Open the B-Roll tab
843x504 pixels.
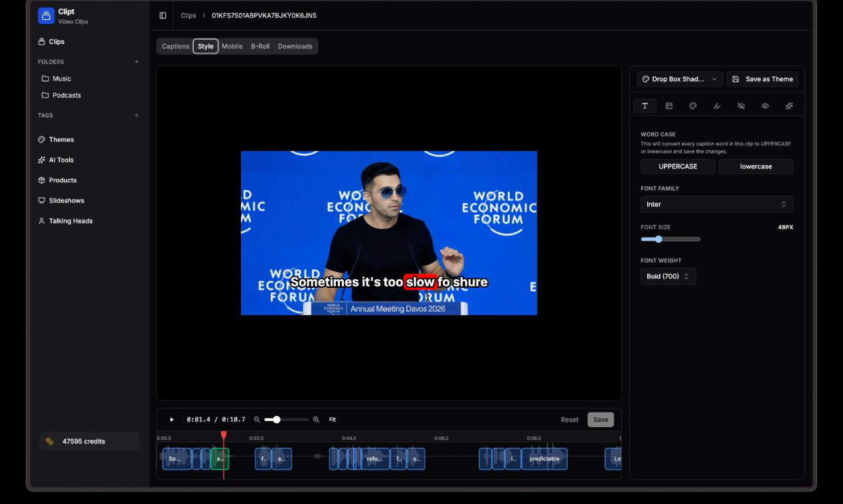click(260, 46)
